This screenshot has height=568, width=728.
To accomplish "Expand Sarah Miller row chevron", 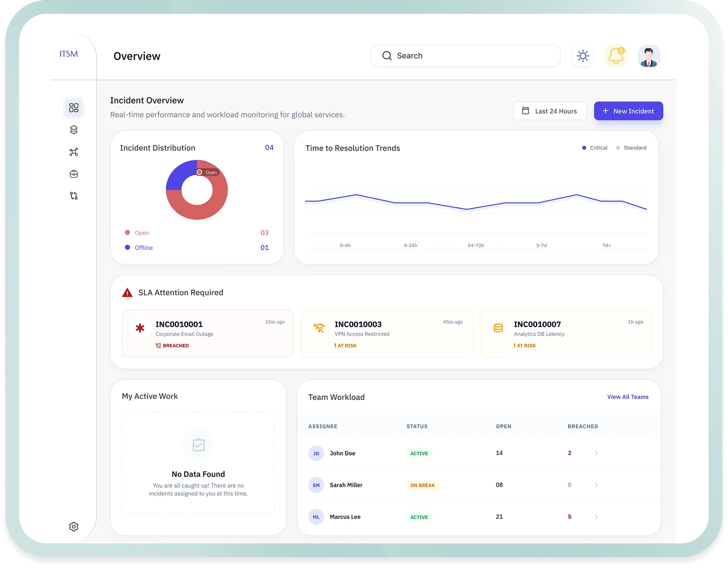I will point(596,485).
